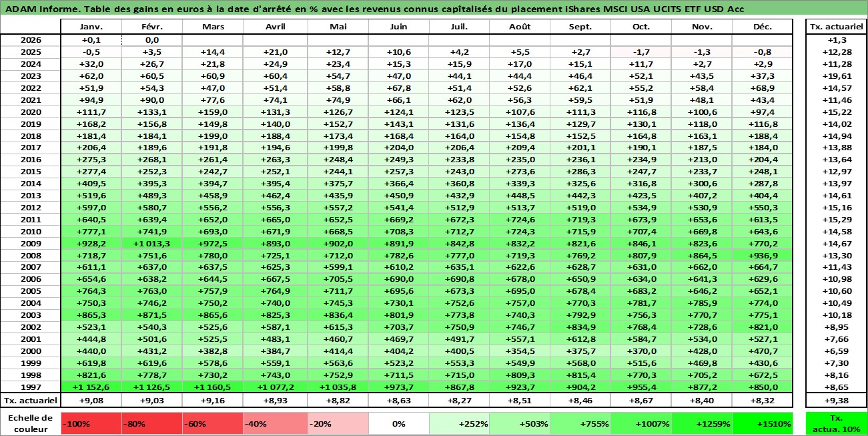868x436 pixels.
Task: Click the 'Oct.' column header
Action: (x=641, y=27)
